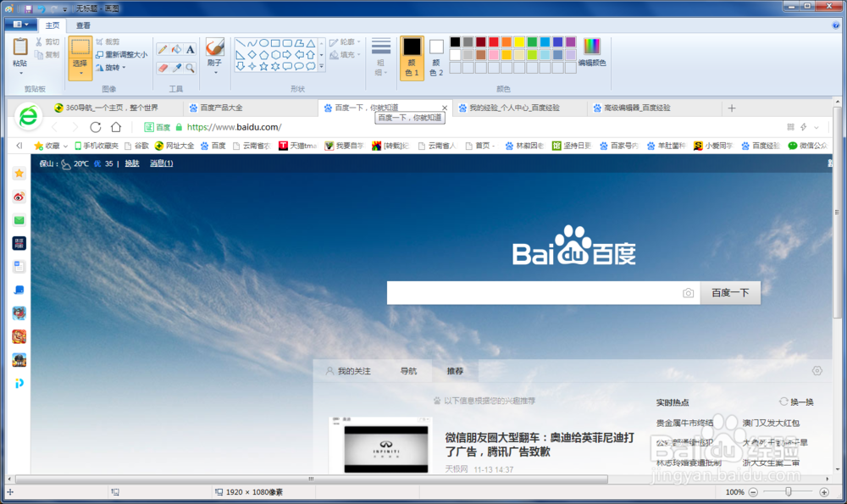
Task: Open the blue Paint application menu
Action: click(19, 25)
